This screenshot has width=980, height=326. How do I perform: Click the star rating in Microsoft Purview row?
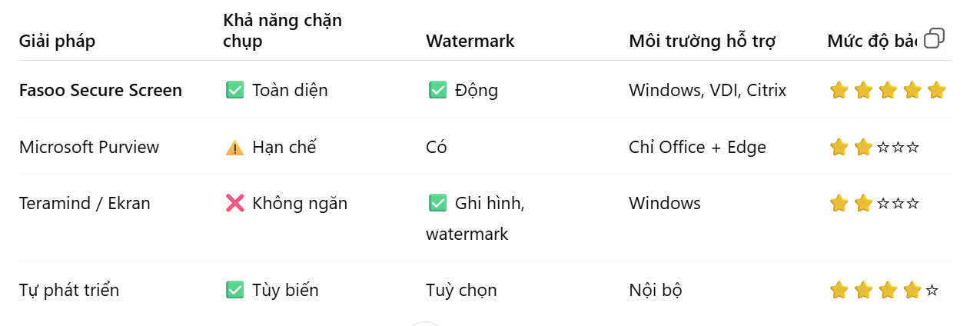click(875, 147)
